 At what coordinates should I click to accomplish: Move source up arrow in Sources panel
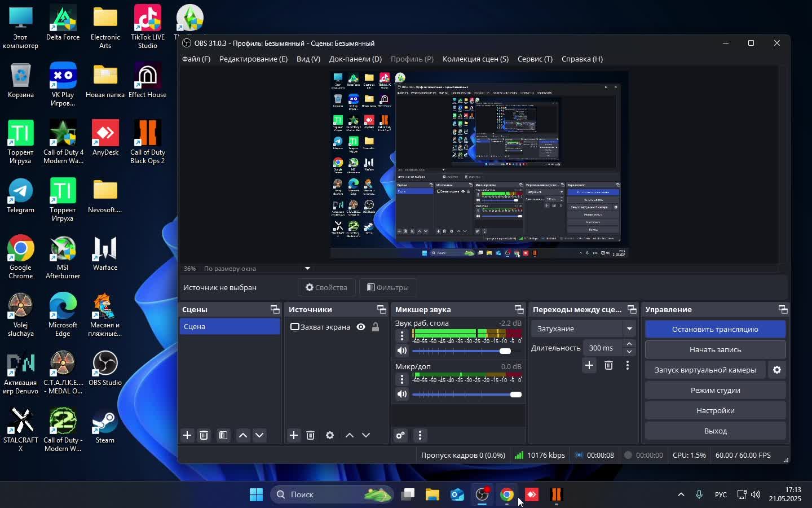click(350, 435)
